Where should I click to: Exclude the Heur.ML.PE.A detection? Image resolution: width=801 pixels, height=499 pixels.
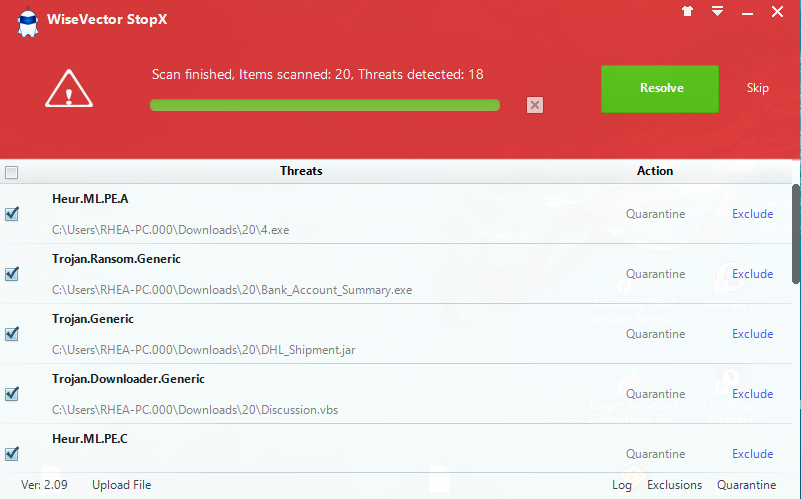(752, 214)
